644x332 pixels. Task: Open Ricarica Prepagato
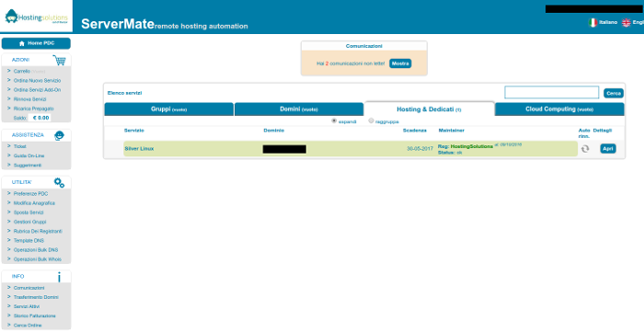pyautogui.click(x=34, y=109)
